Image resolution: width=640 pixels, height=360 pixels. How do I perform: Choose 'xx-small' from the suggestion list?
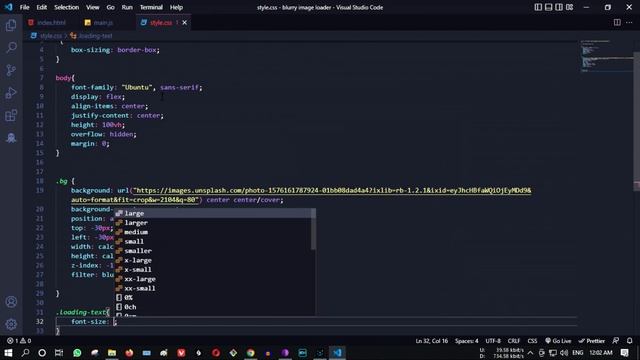click(x=214, y=289)
